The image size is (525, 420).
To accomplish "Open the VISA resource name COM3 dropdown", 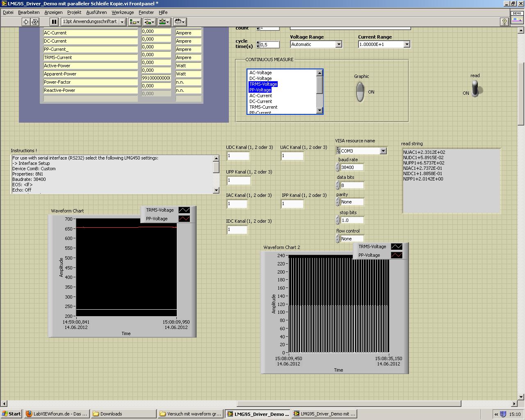I will click(x=383, y=151).
